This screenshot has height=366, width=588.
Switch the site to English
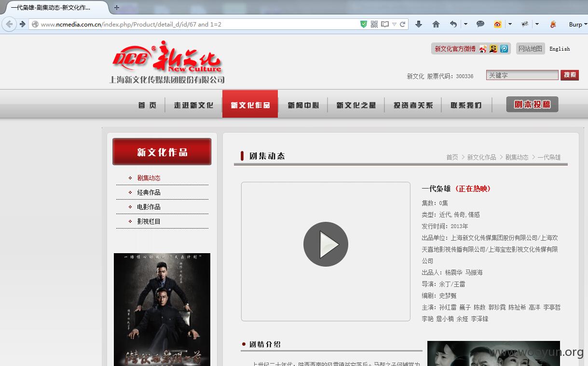[x=560, y=49]
